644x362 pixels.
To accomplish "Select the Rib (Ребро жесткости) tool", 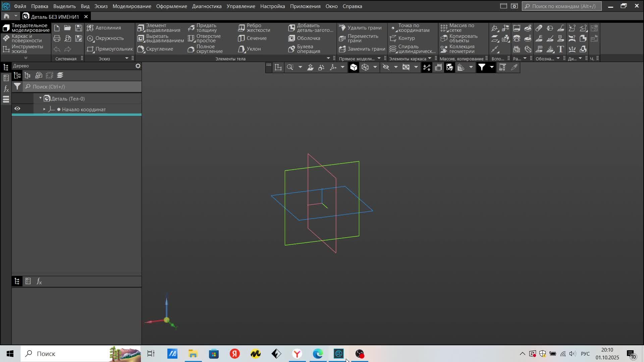I will pos(254,28).
